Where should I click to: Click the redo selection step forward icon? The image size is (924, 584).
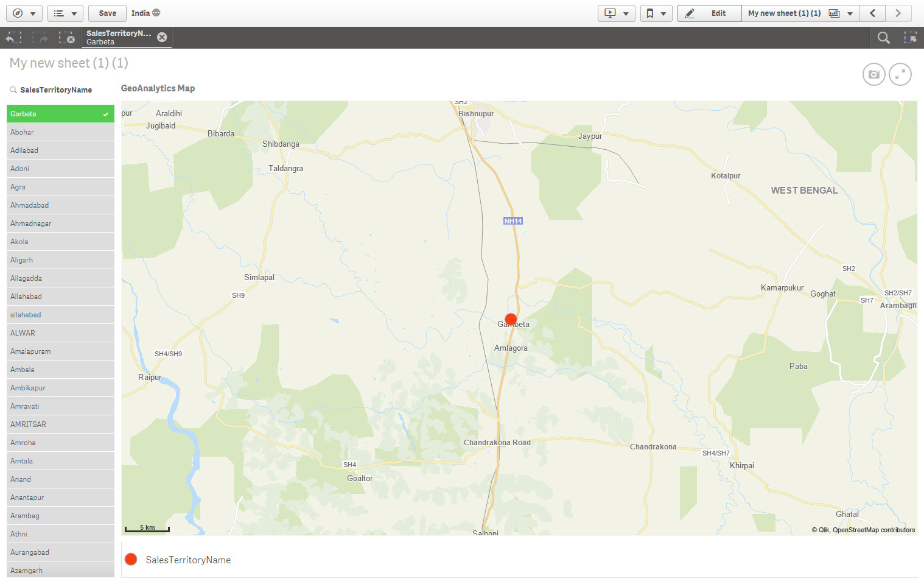[40, 37]
